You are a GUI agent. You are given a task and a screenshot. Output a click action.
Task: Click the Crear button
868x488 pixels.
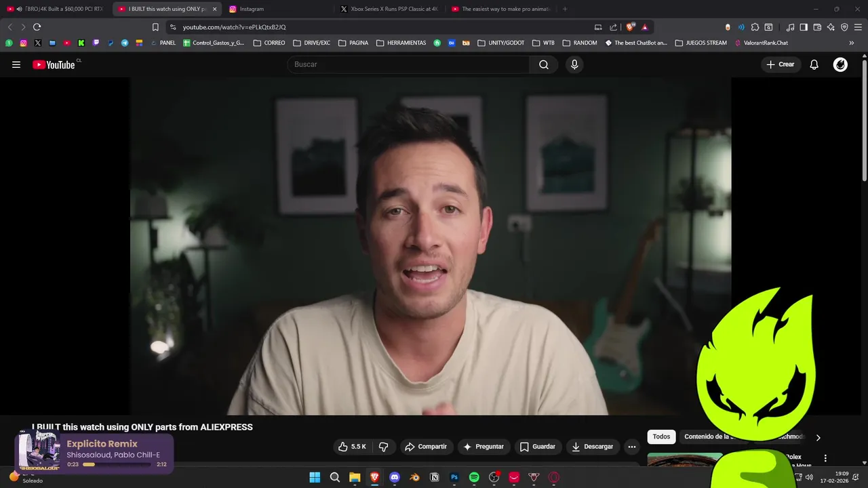click(781, 64)
